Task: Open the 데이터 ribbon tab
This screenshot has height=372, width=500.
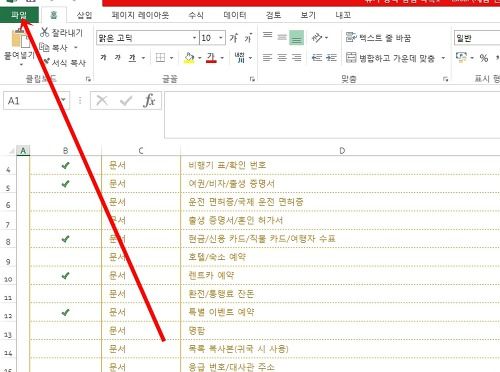Action: 235,15
